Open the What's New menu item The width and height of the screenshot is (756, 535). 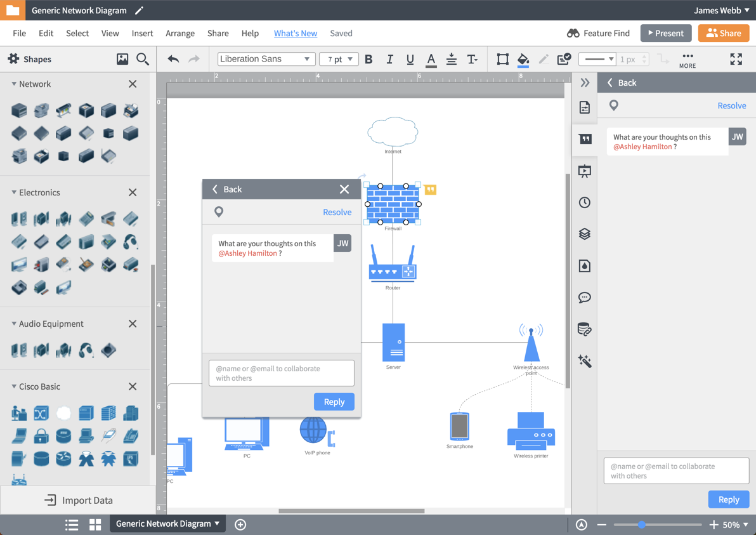[296, 33]
